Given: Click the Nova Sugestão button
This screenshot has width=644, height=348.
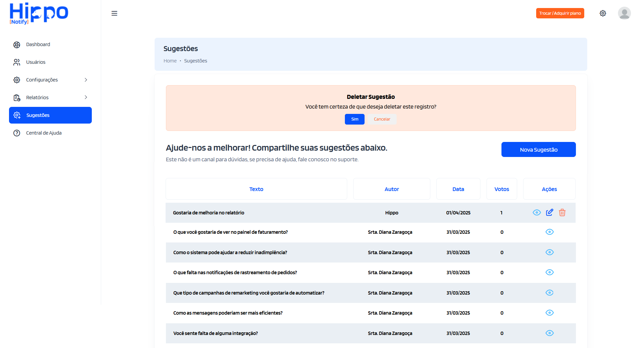Looking at the screenshot, I should coord(538,150).
